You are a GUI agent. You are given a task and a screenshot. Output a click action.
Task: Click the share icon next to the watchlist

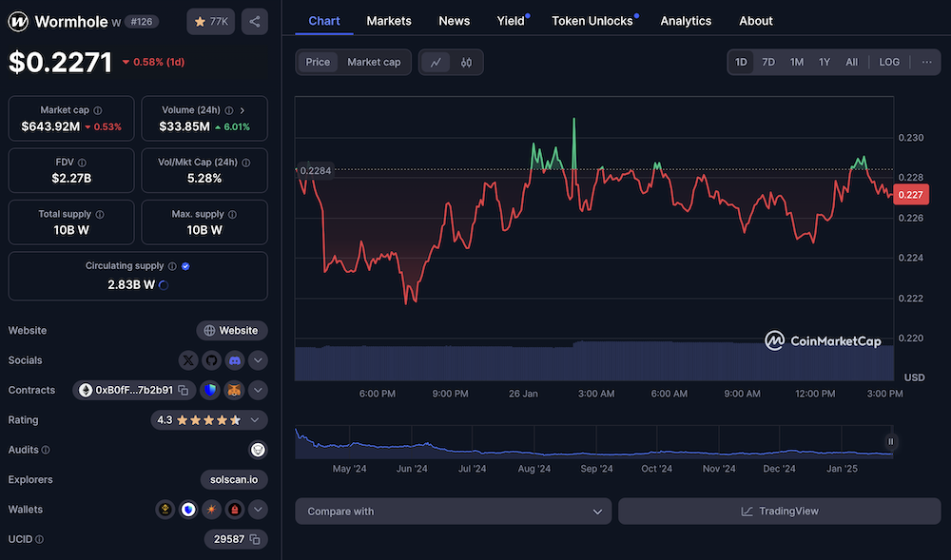pyautogui.click(x=254, y=20)
